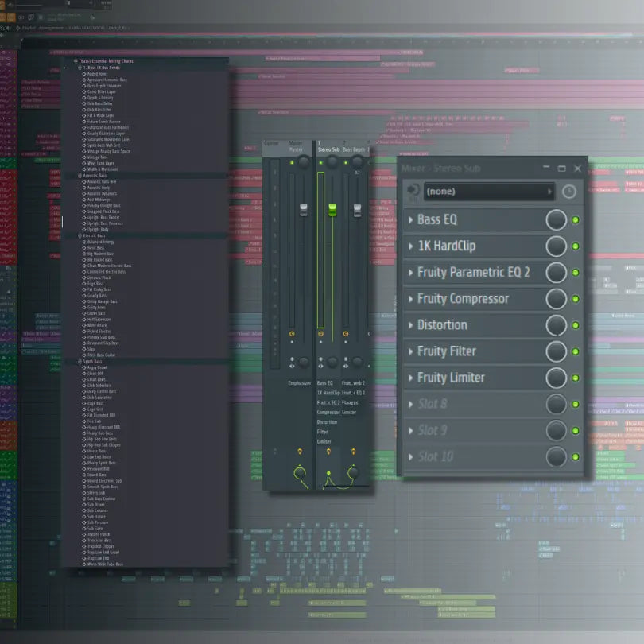Toggle the green enable light for the Bass EQ slot

574,220
